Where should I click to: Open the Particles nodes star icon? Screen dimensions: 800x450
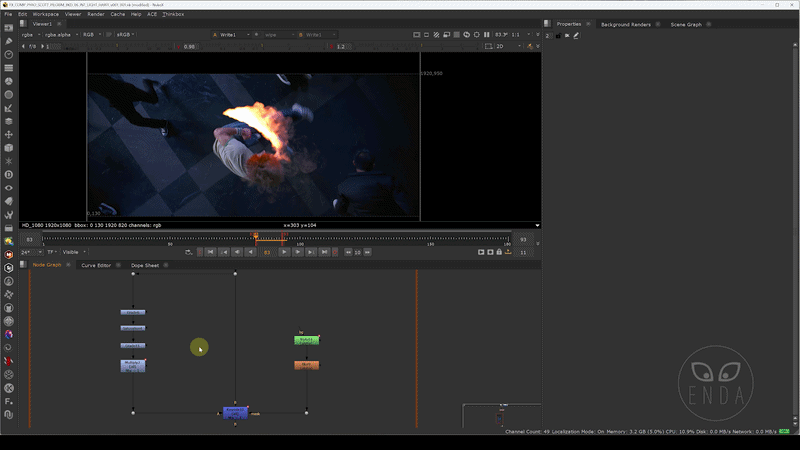9,161
